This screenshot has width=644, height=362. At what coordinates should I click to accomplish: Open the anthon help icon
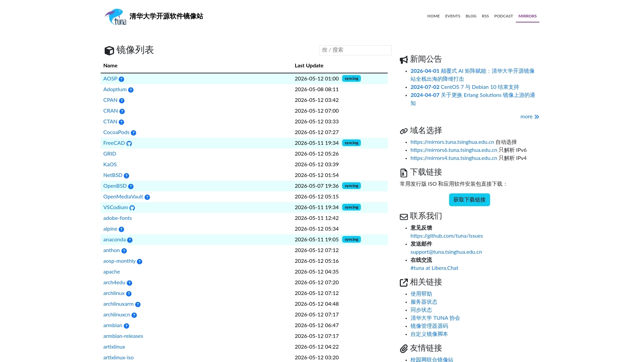[124, 251]
